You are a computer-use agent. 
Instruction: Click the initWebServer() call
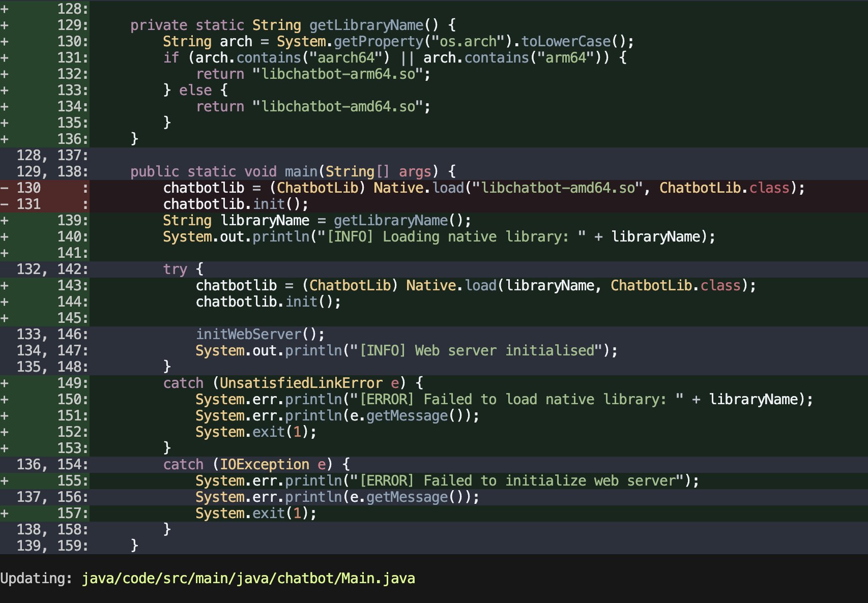click(259, 335)
